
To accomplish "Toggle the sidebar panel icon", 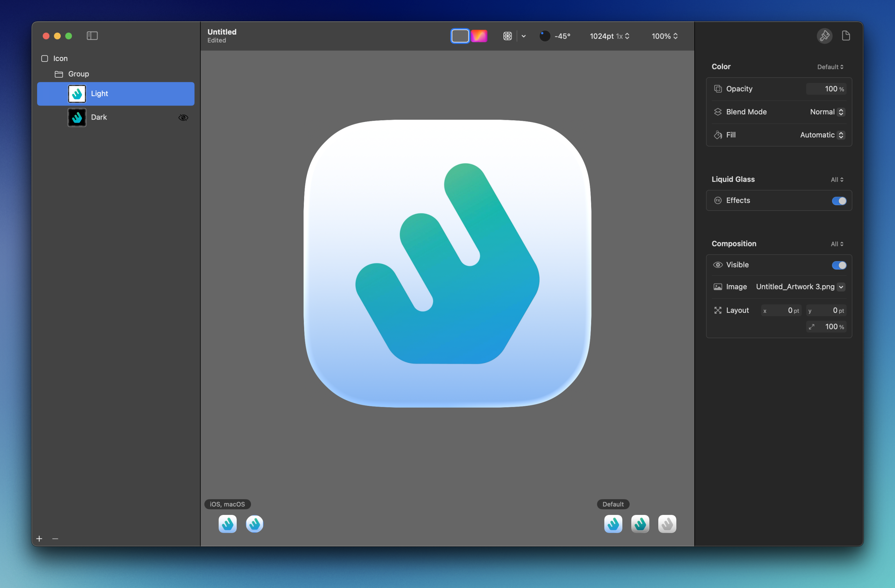I will click(92, 36).
